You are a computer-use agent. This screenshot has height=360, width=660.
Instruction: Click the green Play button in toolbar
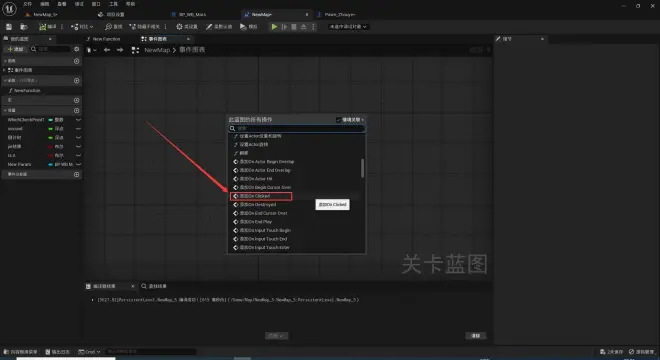[274, 27]
